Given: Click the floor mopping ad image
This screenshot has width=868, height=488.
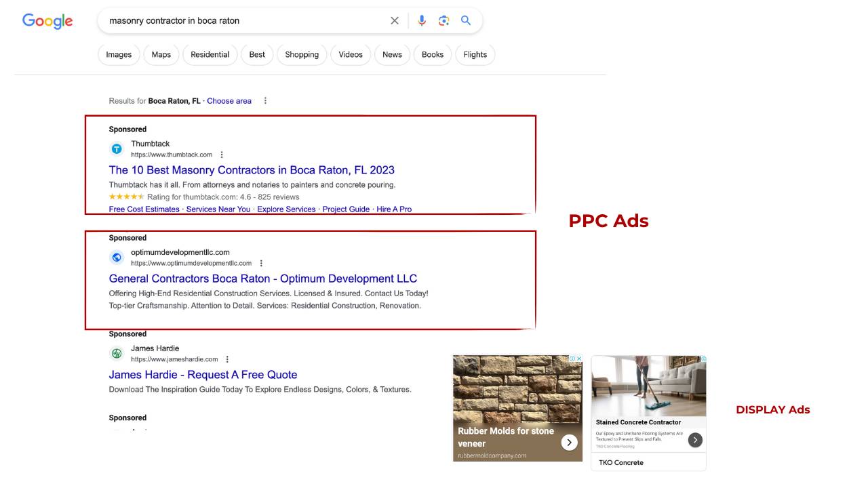Looking at the screenshot, I should tap(648, 386).
